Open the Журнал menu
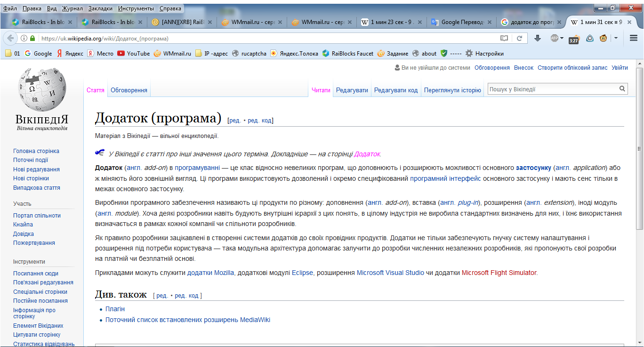The width and height of the screenshot is (644, 347). (x=72, y=8)
